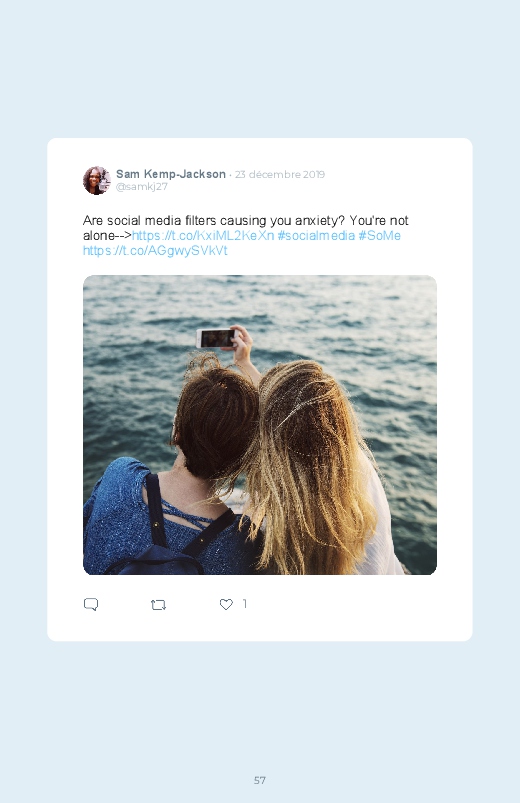
Task: Click the reply speech bubble icon
Action: click(x=91, y=604)
